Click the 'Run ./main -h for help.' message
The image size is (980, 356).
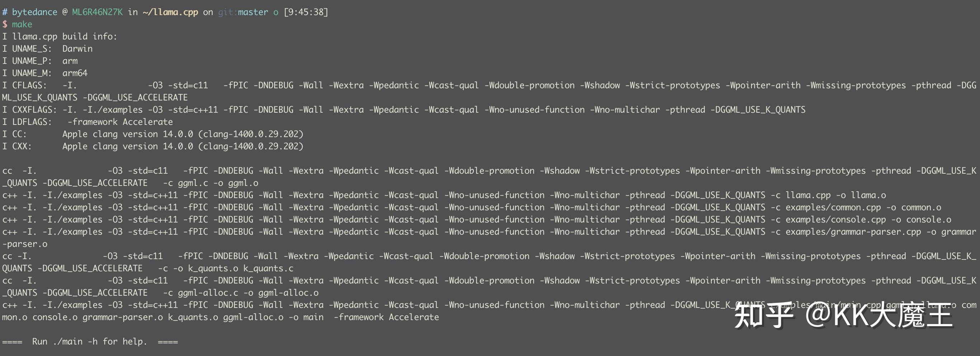tap(89, 342)
